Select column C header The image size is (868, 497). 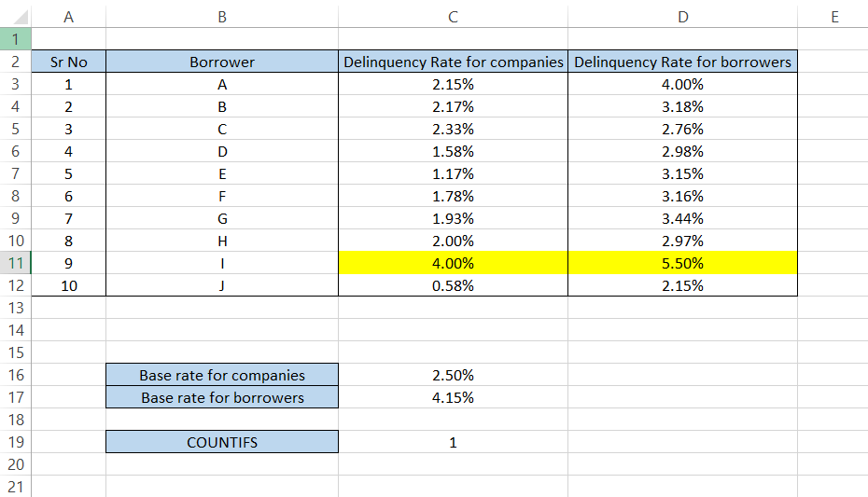(454, 17)
